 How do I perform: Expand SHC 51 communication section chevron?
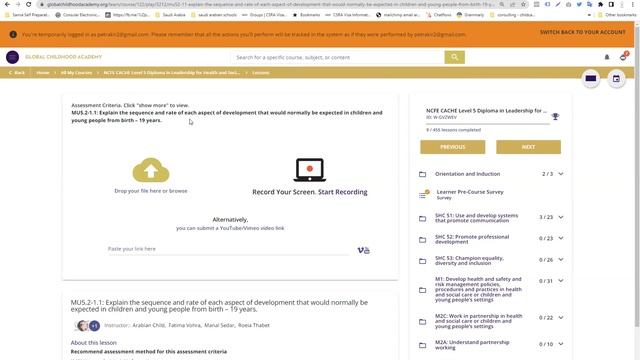[561, 217]
